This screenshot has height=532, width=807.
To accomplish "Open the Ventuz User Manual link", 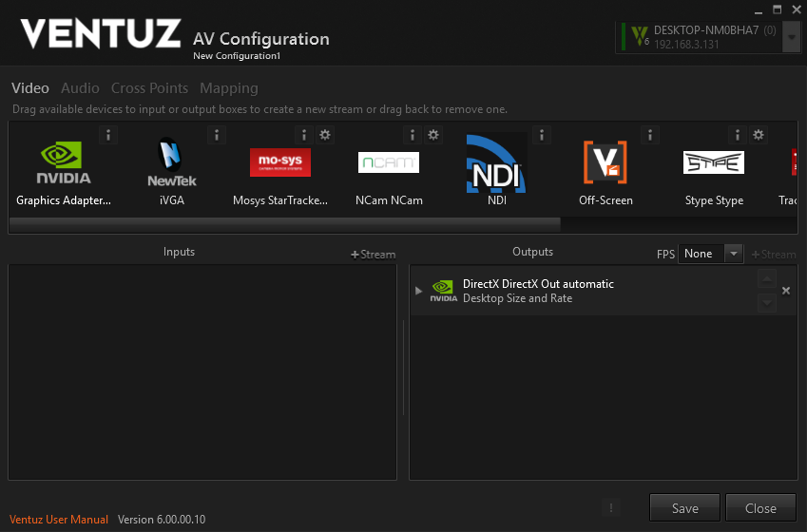I will pyautogui.click(x=59, y=520).
